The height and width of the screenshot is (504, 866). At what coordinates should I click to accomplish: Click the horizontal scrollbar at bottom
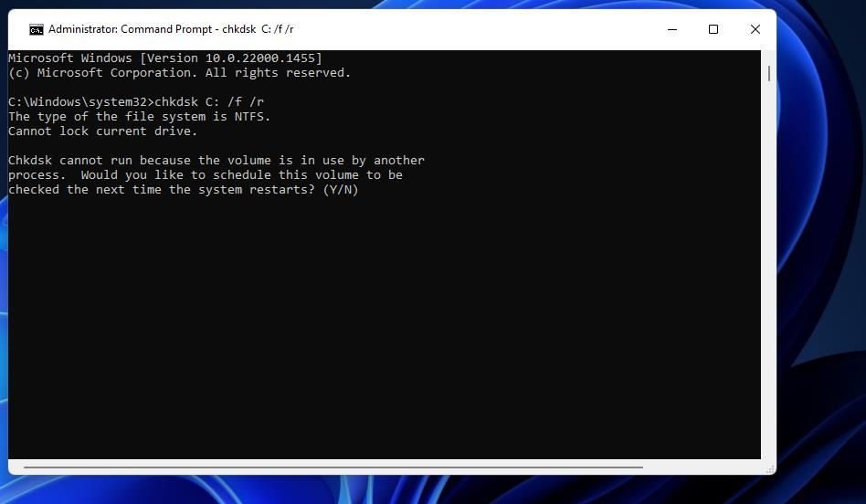click(333, 467)
